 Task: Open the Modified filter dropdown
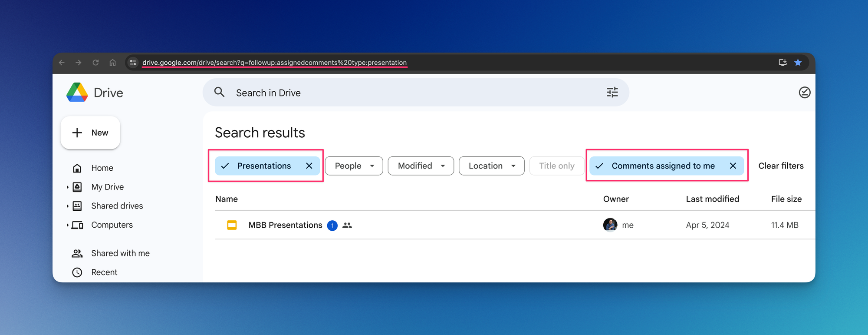point(421,166)
